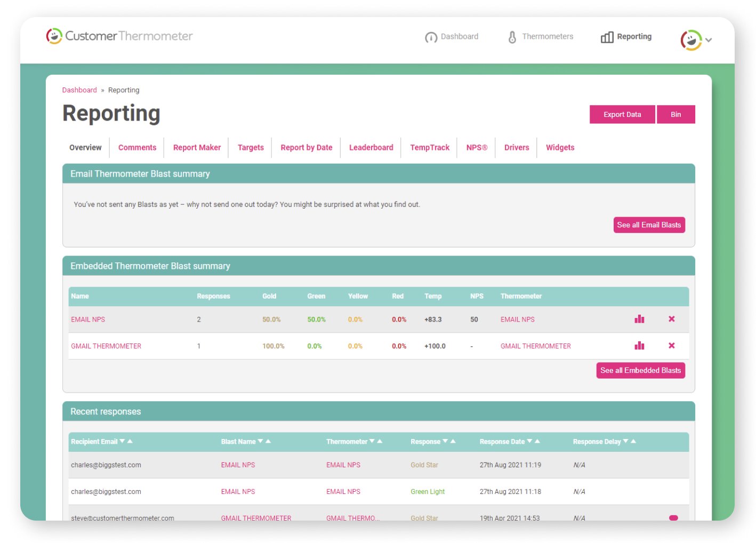This screenshot has height=543, width=756.
Task: Sort Response Date ascending
Action: (537, 441)
